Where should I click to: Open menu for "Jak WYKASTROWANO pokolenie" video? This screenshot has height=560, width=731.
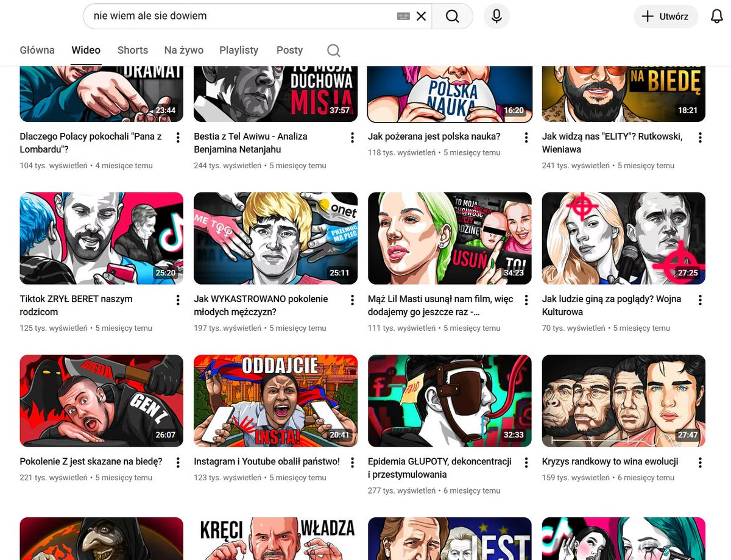pos(352,300)
